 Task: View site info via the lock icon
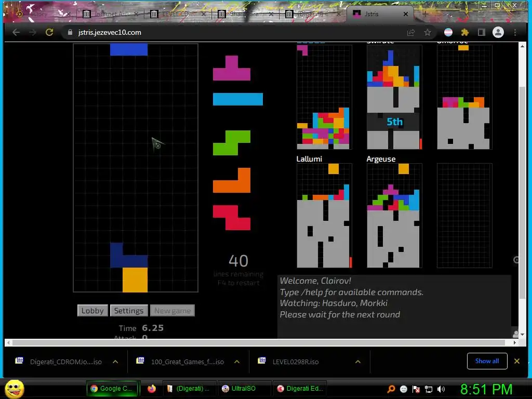(x=70, y=32)
